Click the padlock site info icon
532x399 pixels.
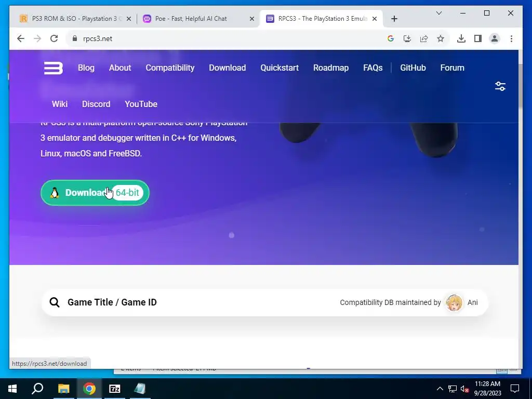coord(75,38)
